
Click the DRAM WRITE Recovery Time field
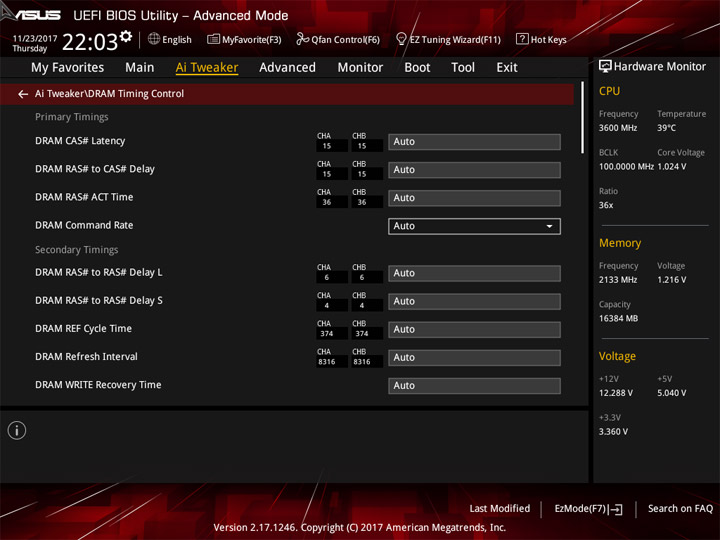(x=474, y=386)
